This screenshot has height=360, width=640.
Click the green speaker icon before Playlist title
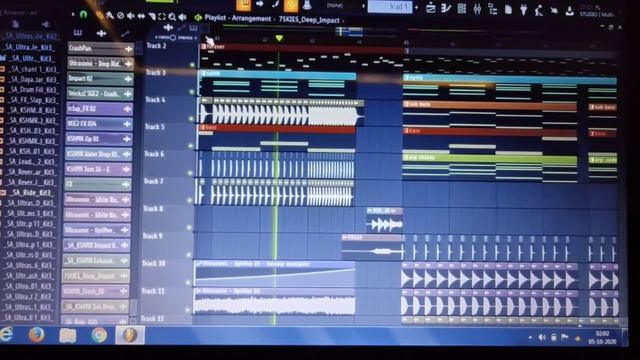pyautogui.click(x=198, y=18)
